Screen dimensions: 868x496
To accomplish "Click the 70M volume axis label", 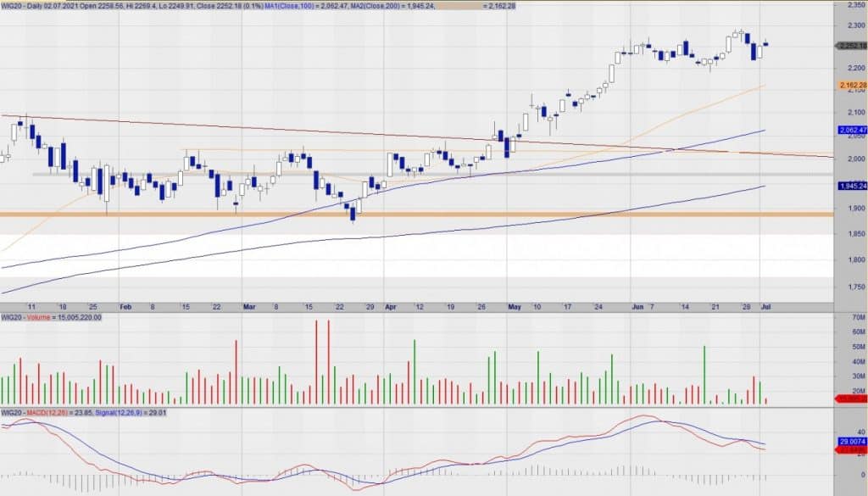I will [x=856, y=317].
